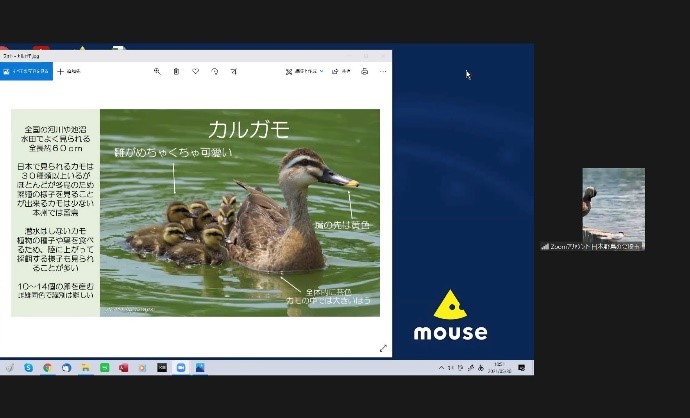Click the plus Add to button

click(x=70, y=71)
